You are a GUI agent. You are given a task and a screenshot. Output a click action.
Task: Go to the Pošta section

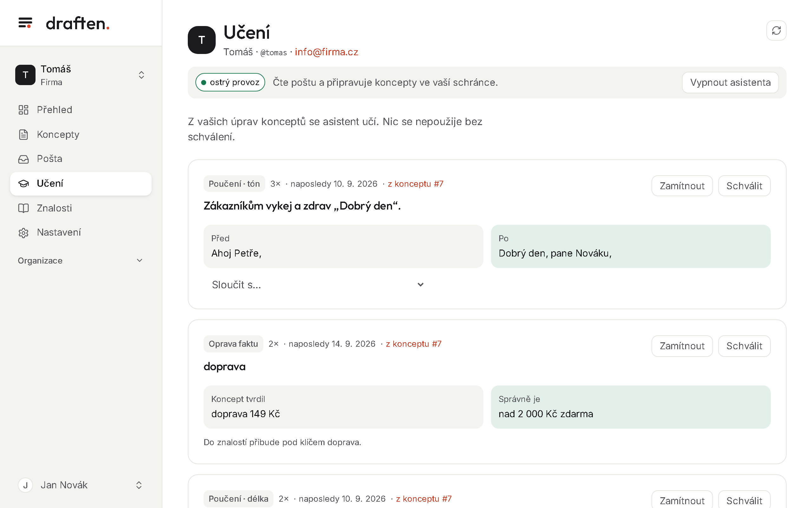click(81, 159)
